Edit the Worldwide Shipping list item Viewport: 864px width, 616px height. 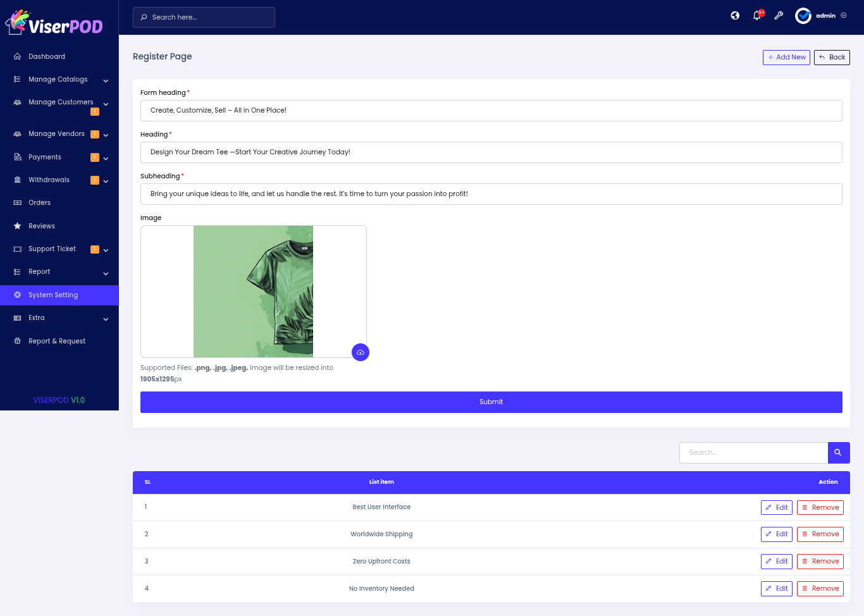[x=776, y=534]
